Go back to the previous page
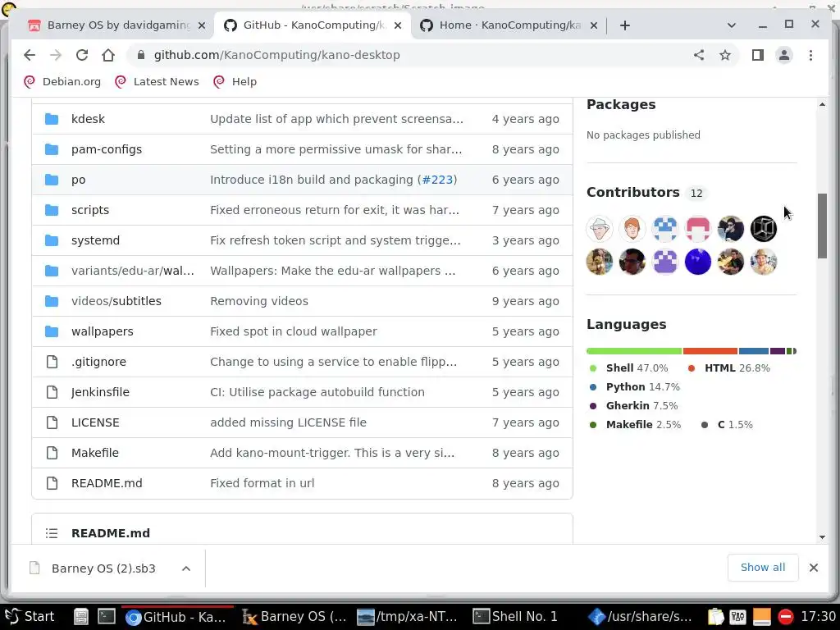This screenshot has width=840, height=630. pyautogui.click(x=30, y=55)
